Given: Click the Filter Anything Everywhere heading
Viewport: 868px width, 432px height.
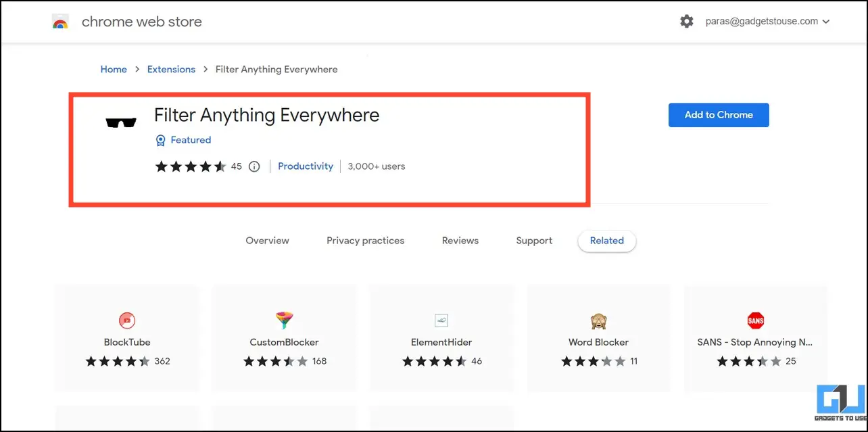Looking at the screenshot, I should click(x=266, y=116).
